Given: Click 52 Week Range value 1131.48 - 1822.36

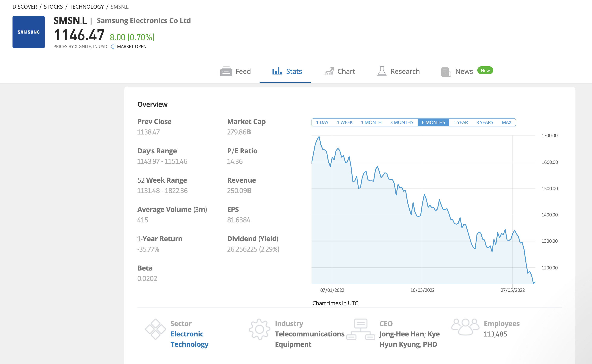Looking at the screenshot, I should pyautogui.click(x=162, y=191).
